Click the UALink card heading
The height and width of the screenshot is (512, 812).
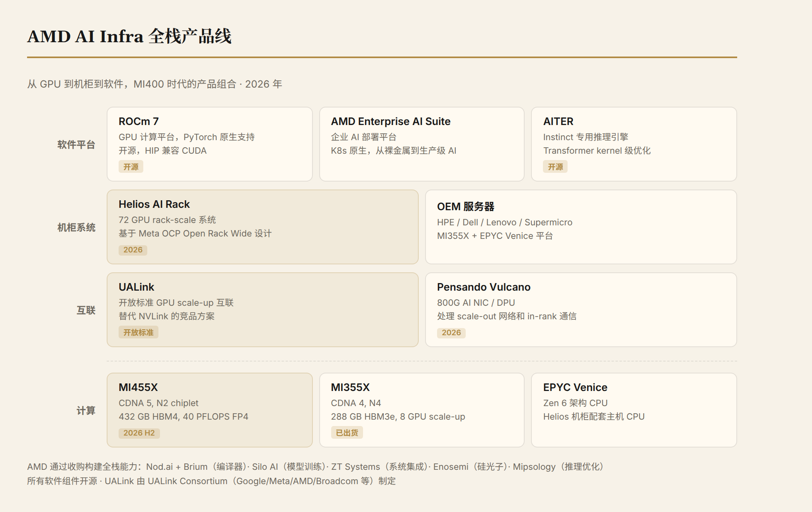click(x=136, y=287)
